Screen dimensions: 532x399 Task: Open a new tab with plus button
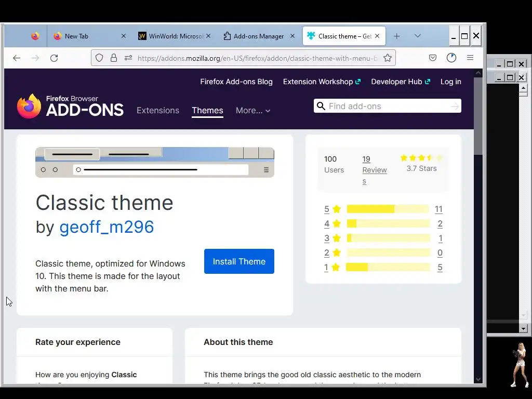tap(396, 36)
